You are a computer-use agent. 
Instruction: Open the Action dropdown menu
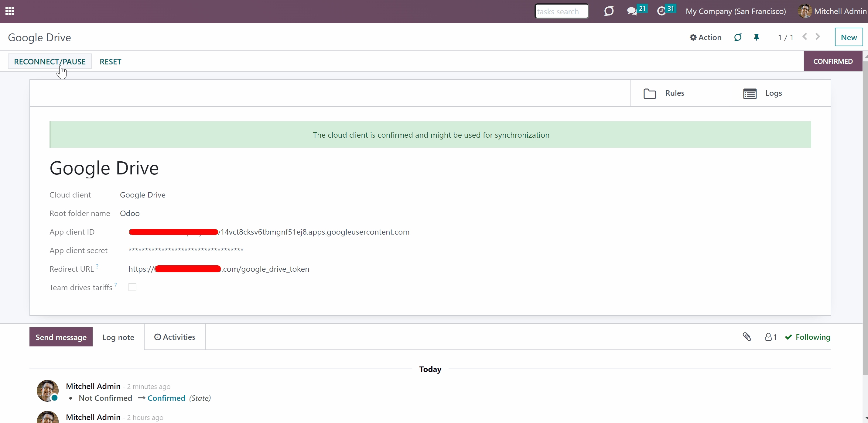(x=705, y=37)
